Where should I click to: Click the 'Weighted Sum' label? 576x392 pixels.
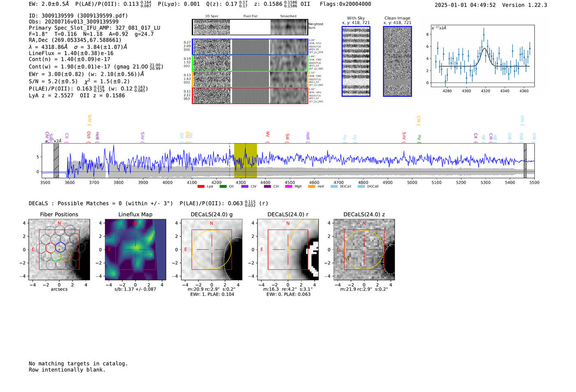click(x=316, y=26)
